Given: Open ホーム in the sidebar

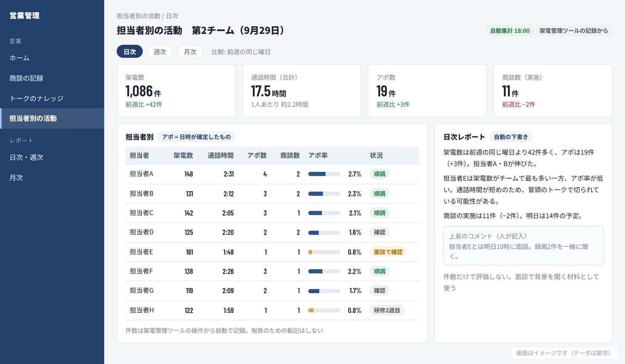Looking at the screenshot, I should (52, 58).
